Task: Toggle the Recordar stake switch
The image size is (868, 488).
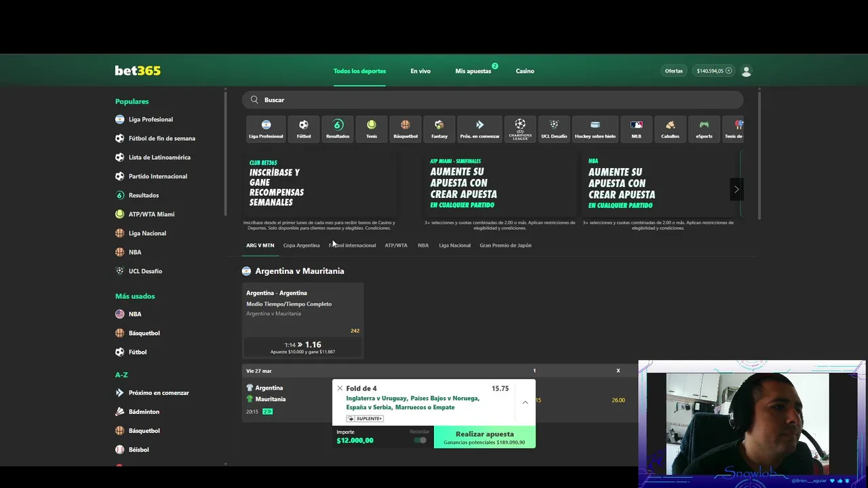Action: 420,440
